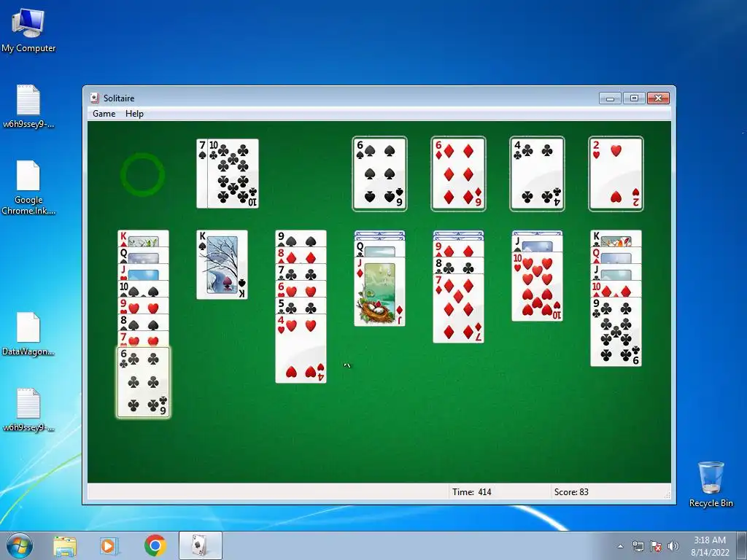Show hidden system tray icons

coord(620,546)
